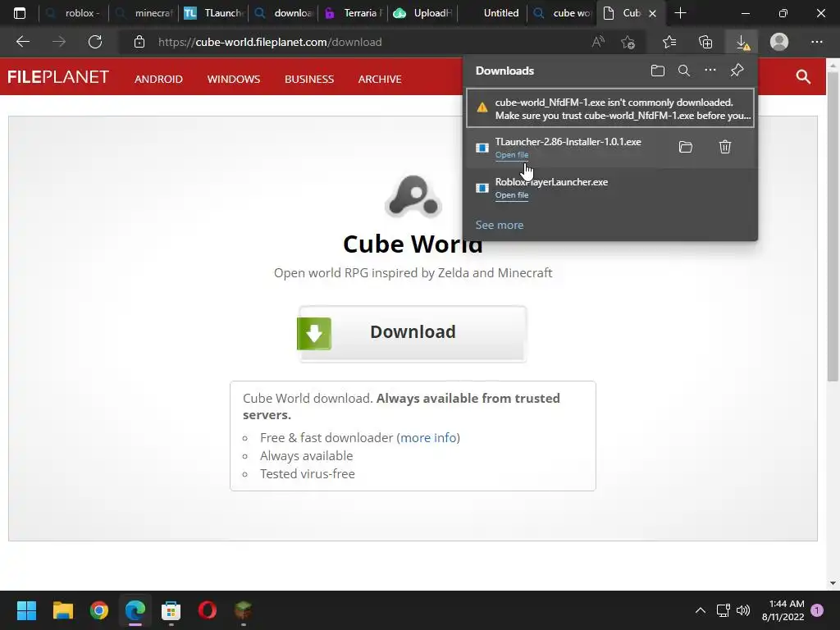
Task: Open more options in Downloads panel
Action: point(710,71)
